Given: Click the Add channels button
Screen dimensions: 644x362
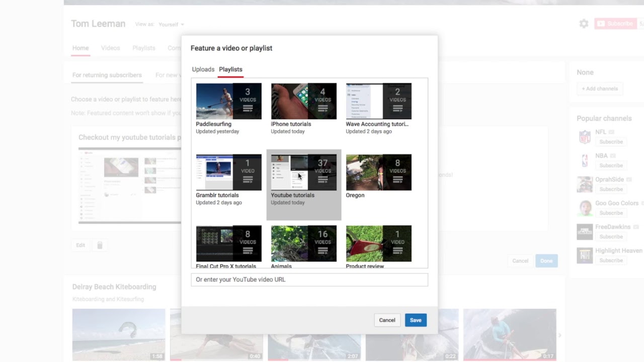Looking at the screenshot, I should (x=600, y=88).
